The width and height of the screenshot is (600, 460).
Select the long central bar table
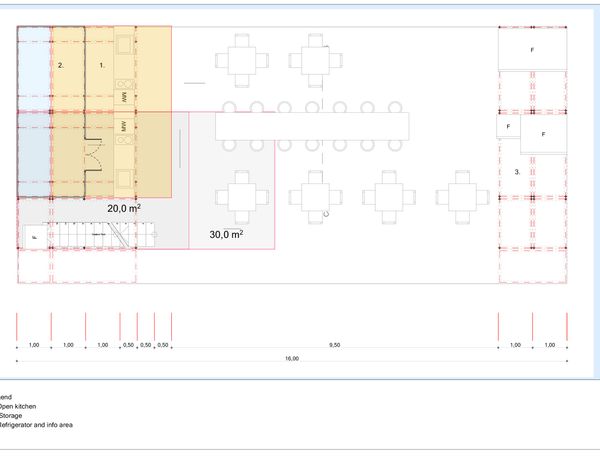pyautogui.click(x=313, y=126)
